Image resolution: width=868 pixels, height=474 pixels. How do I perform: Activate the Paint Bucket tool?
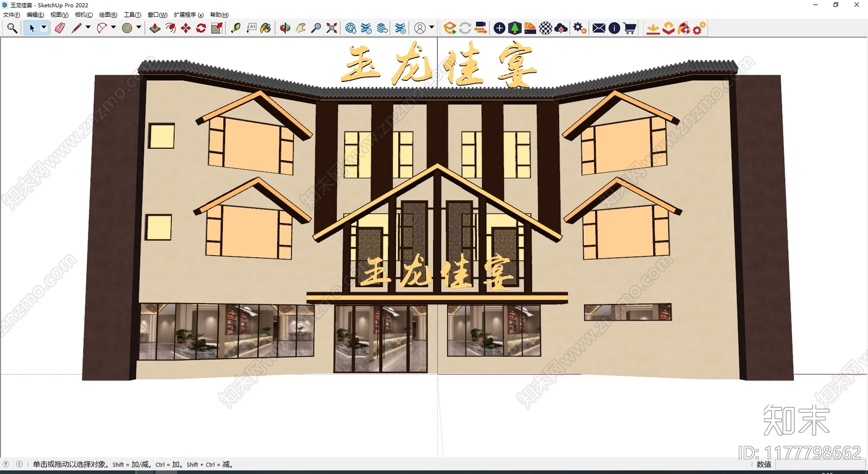tap(266, 28)
